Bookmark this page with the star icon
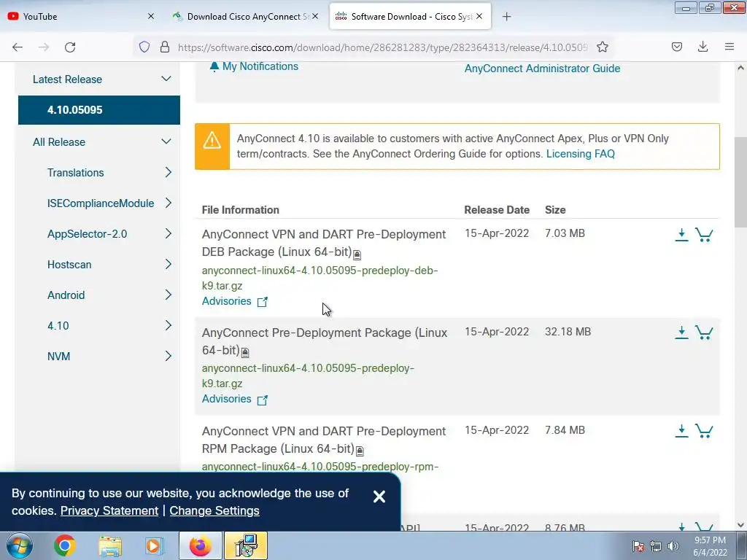The height and width of the screenshot is (560, 747). pos(602,47)
